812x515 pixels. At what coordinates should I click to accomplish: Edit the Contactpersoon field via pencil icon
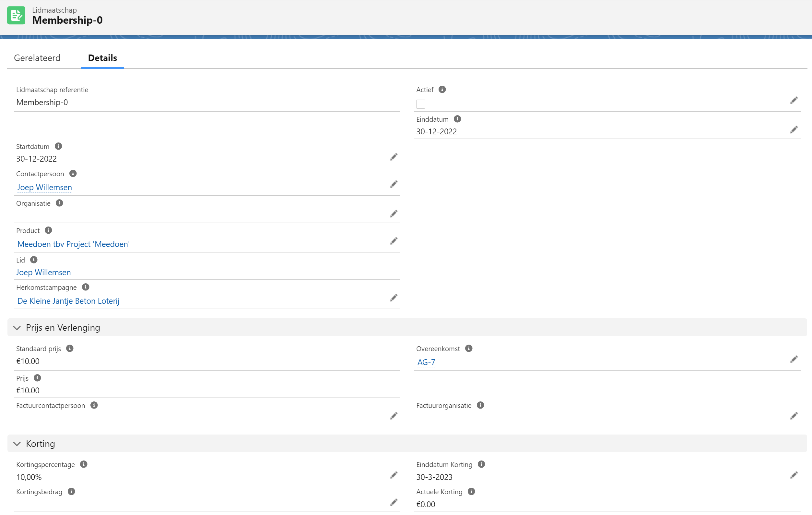coord(394,184)
